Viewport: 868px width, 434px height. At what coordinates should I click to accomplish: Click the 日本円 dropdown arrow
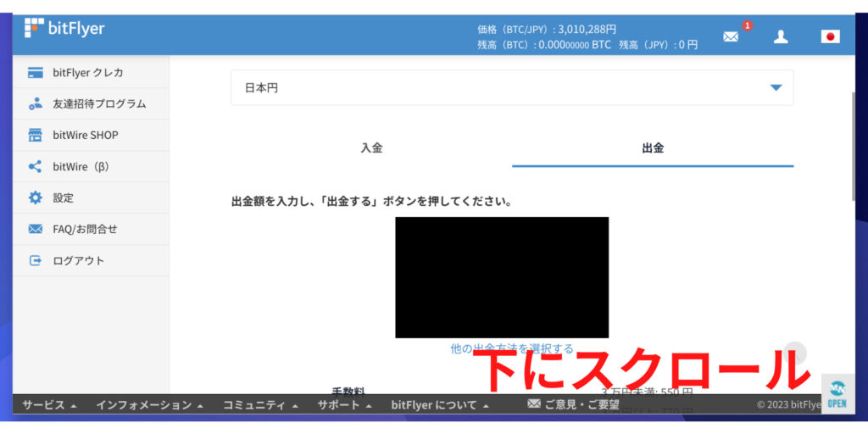click(x=776, y=87)
